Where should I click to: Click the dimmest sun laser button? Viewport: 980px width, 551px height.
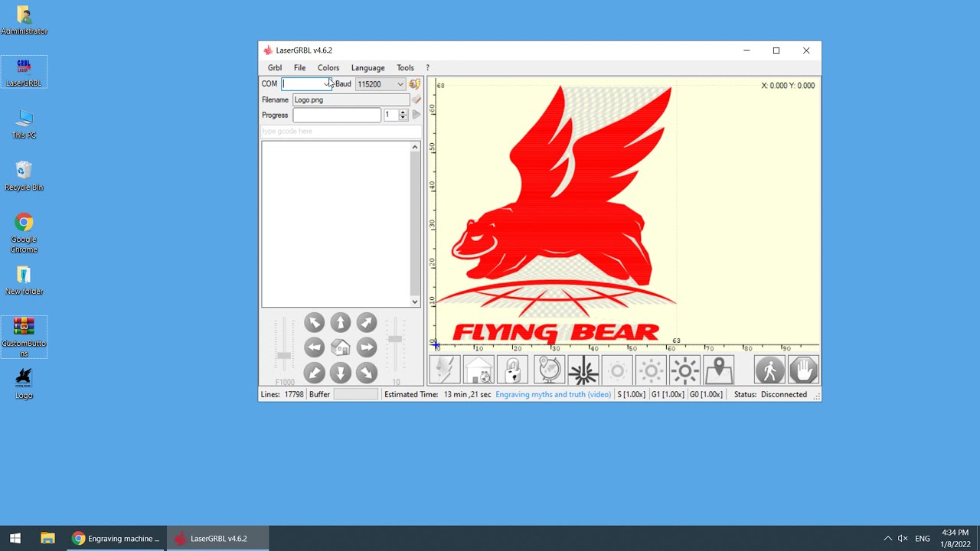coord(617,370)
